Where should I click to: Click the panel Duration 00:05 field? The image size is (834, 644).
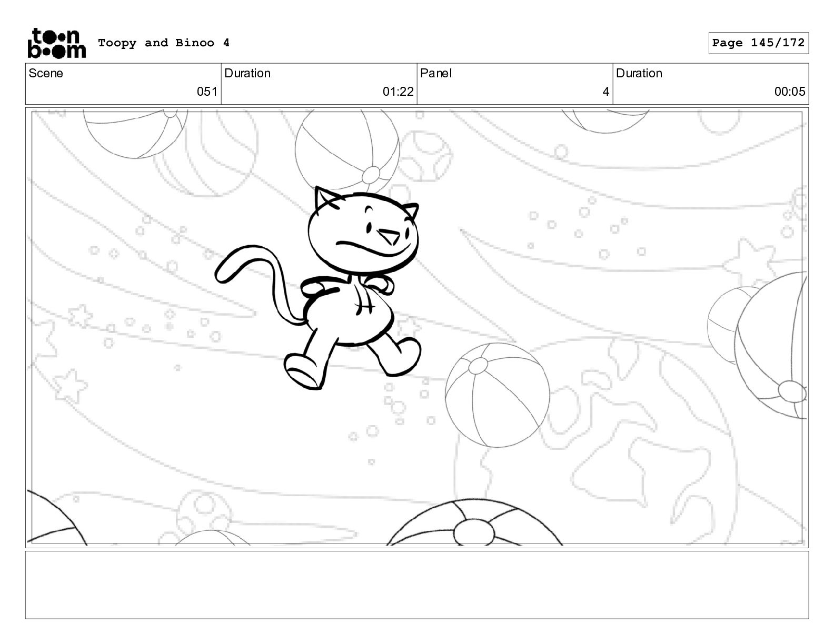(711, 84)
